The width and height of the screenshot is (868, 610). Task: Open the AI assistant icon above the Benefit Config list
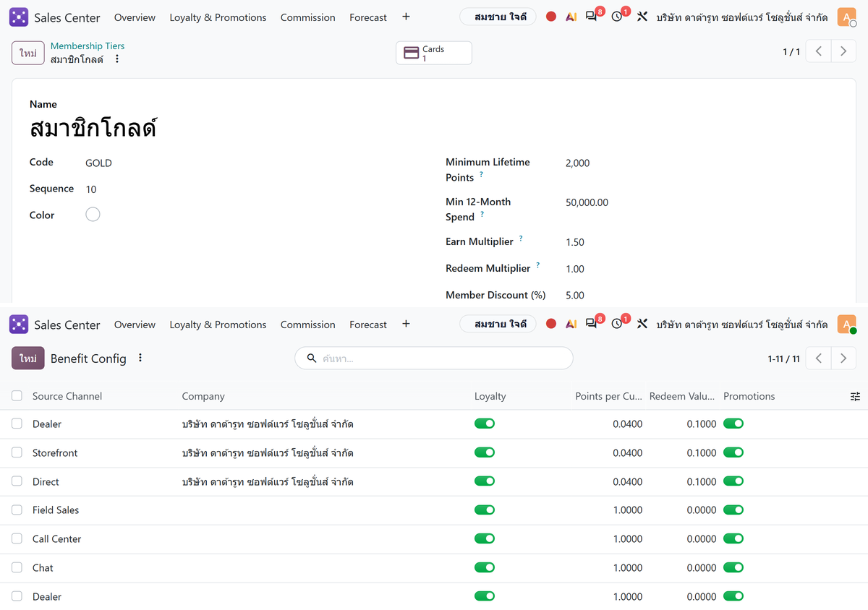coord(571,324)
